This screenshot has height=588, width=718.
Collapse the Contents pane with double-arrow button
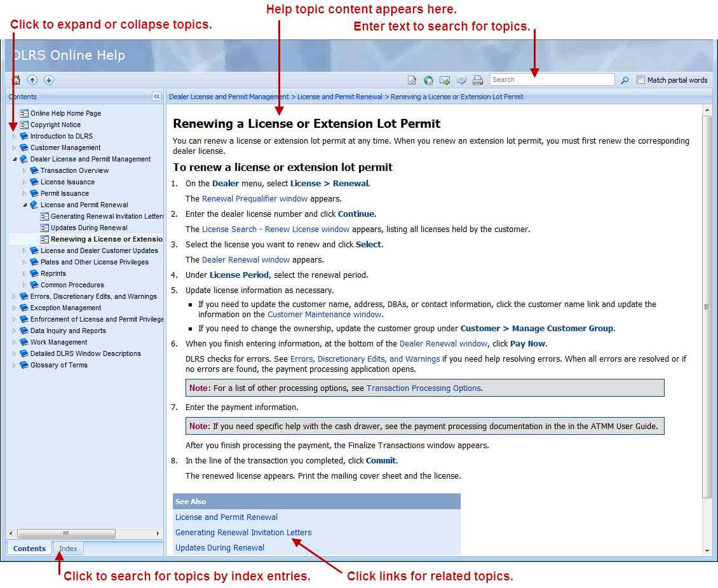click(x=156, y=97)
